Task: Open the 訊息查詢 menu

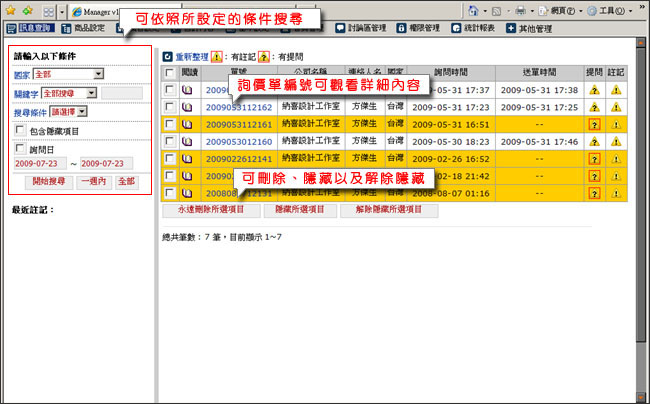Action: 31,28
